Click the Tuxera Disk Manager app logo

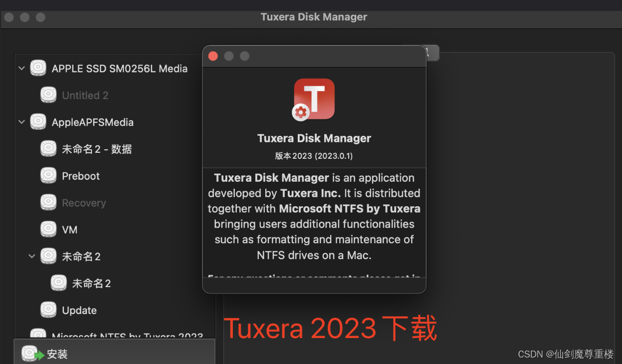point(314,99)
